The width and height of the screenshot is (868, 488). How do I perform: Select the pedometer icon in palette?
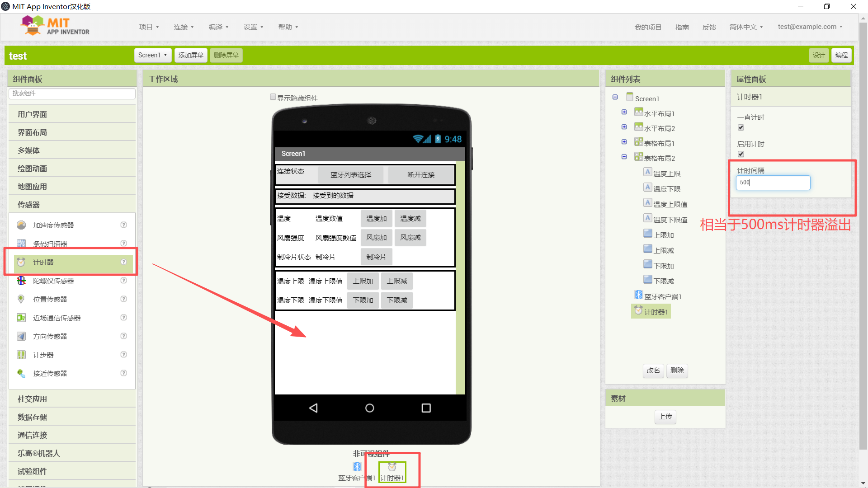pos(21,355)
